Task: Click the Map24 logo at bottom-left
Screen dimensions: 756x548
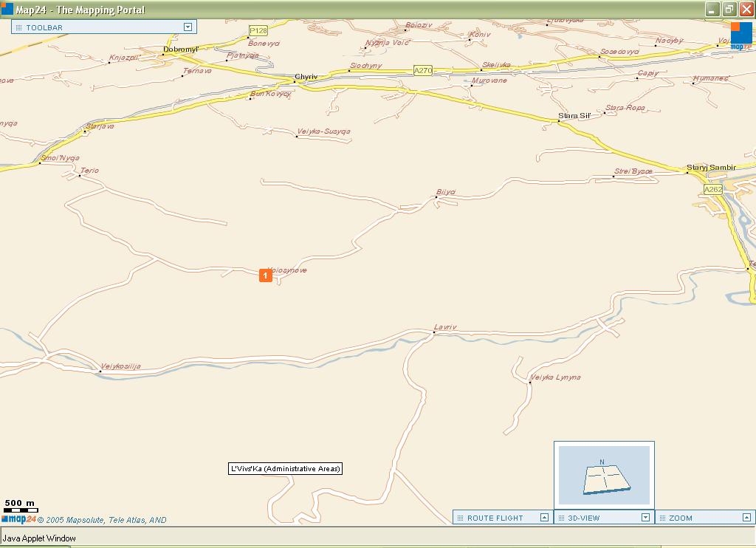Action: 18,520
